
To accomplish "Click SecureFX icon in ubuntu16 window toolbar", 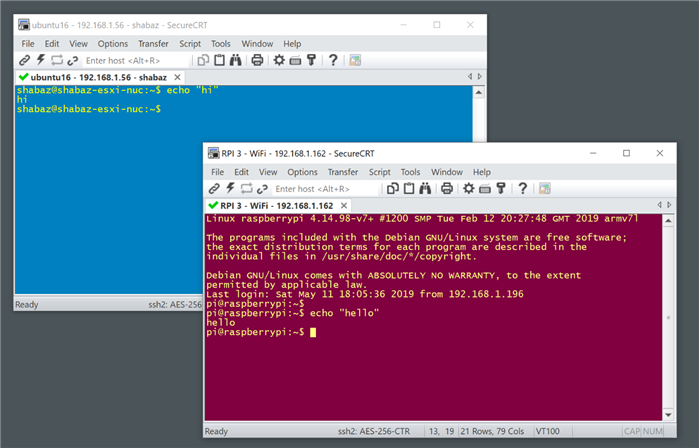I will (355, 60).
